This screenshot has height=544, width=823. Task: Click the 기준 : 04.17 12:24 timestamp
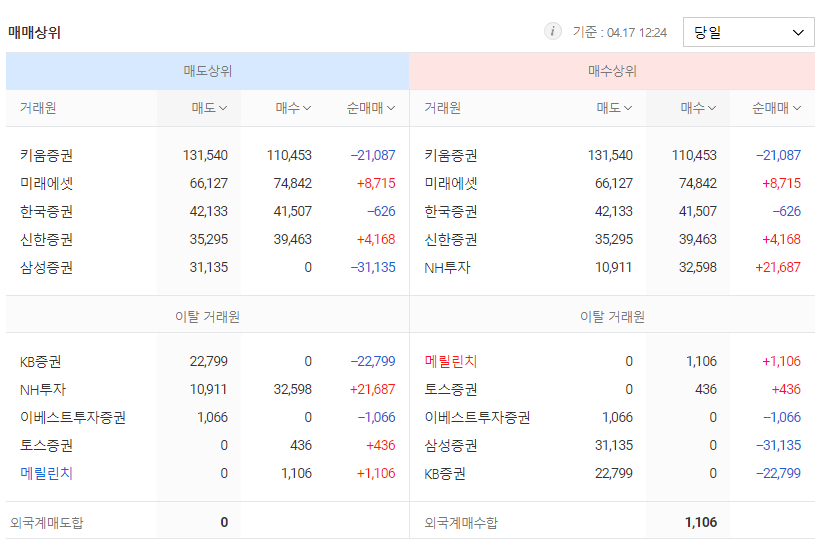[x=619, y=33]
